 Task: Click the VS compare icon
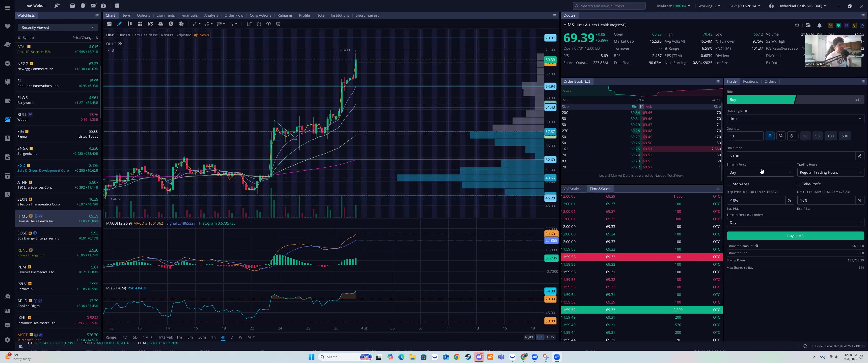[150, 24]
